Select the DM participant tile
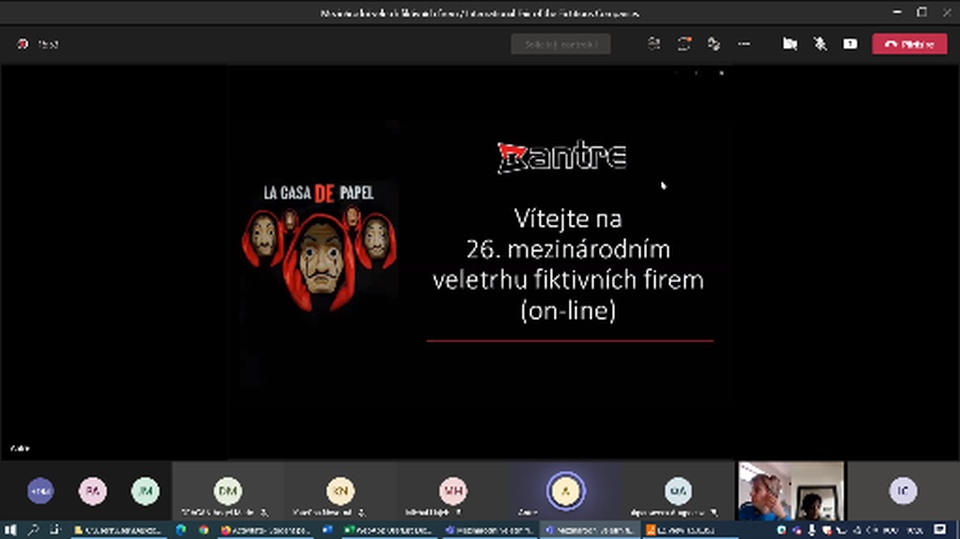960x539 pixels. (x=228, y=491)
